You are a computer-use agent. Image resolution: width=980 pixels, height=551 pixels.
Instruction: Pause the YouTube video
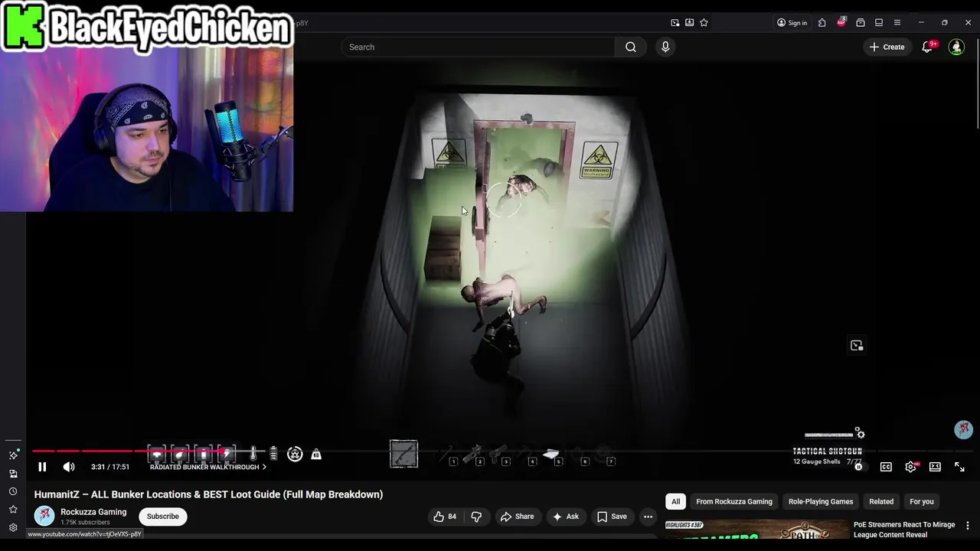pos(42,467)
